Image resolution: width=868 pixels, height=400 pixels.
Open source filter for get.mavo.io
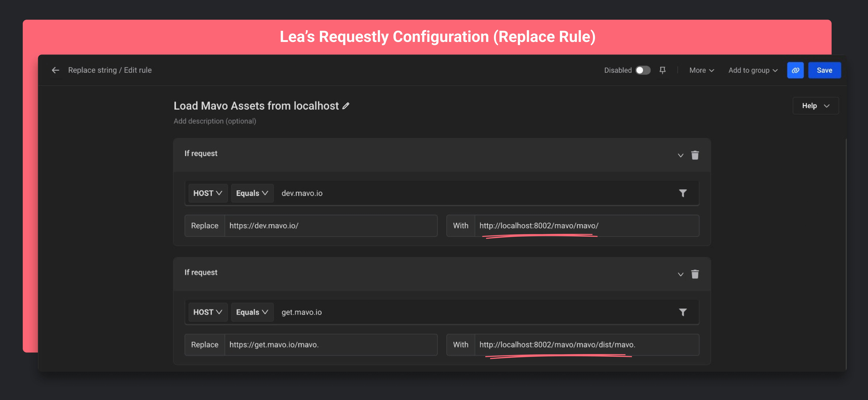(x=683, y=312)
